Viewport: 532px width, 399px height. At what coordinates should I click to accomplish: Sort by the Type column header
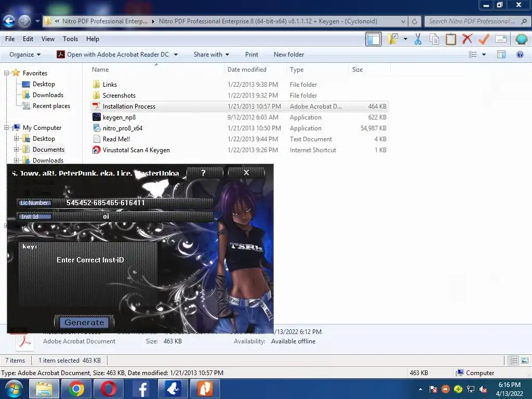(x=297, y=70)
